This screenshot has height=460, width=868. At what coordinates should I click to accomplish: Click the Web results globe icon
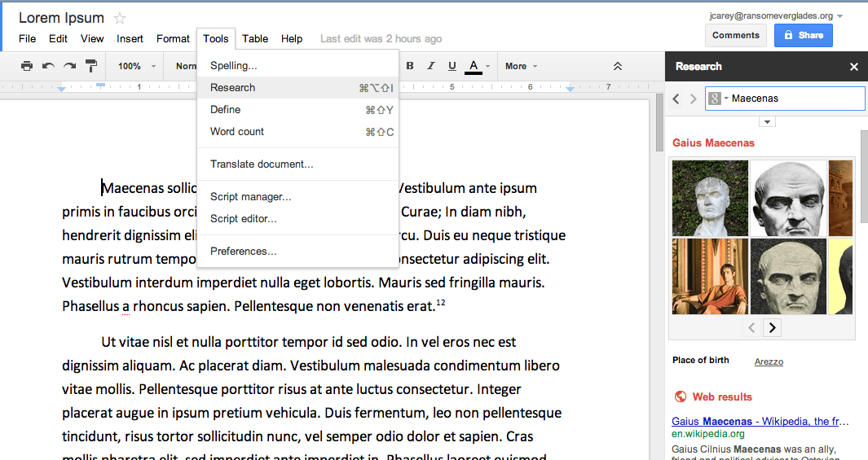pos(681,396)
